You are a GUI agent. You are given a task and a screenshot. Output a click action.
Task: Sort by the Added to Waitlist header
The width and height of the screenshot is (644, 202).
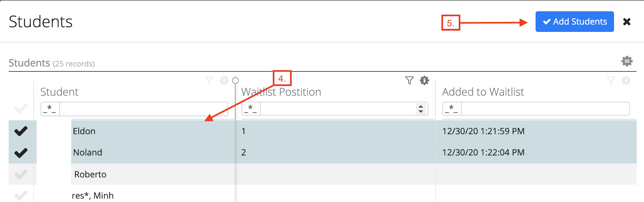point(483,92)
